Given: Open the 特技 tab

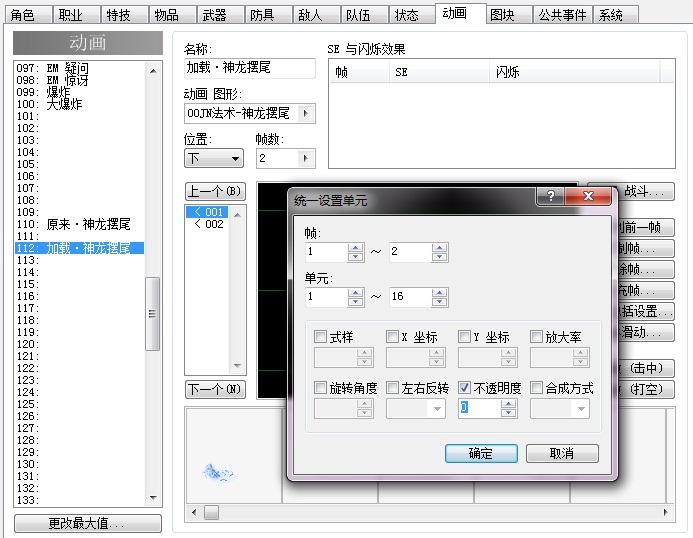Looking at the screenshot, I should pos(125,15).
